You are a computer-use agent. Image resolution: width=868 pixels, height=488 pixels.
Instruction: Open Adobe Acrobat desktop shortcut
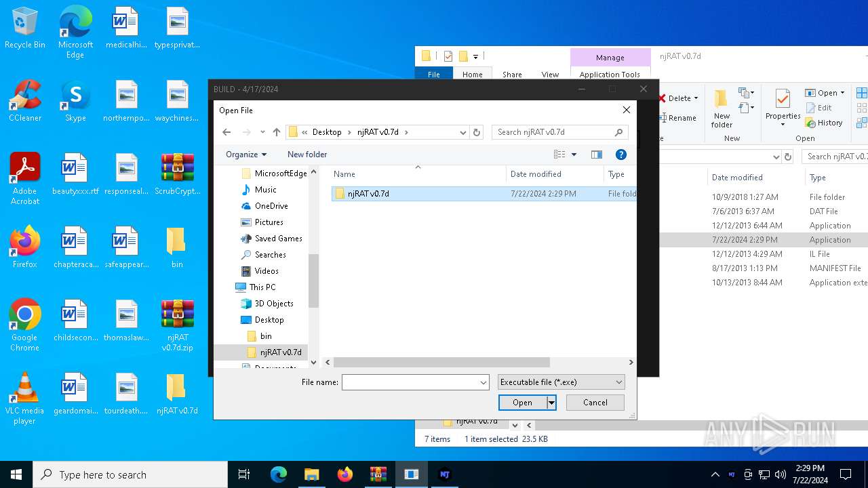[25, 179]
